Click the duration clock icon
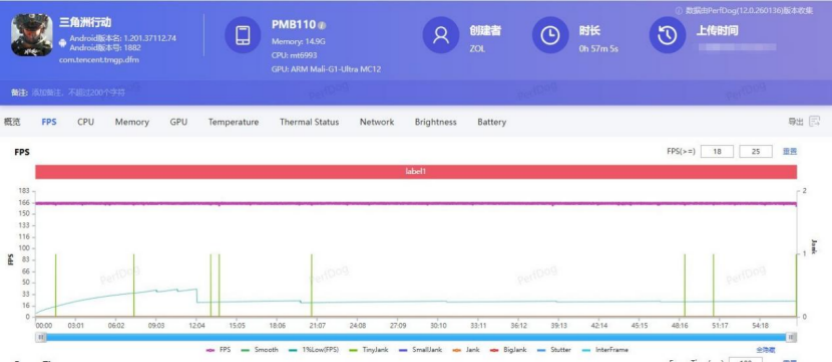This screenshot has height=362, width=832. pos(550,35)
